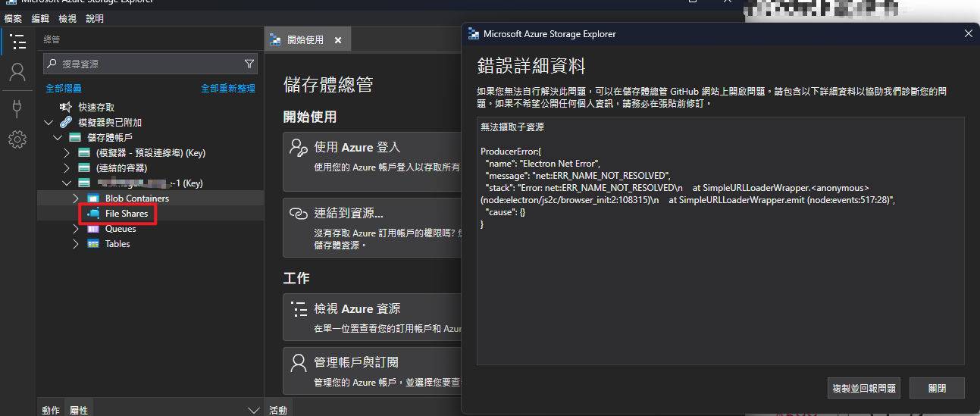Expand the (連結的容器) node

[x=67, y=168]
